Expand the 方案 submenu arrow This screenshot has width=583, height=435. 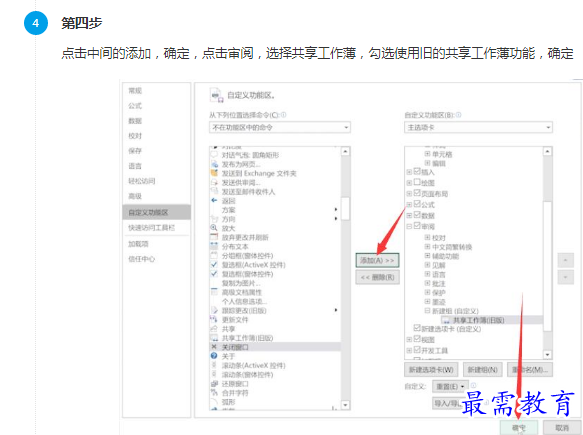pos(336,209)
